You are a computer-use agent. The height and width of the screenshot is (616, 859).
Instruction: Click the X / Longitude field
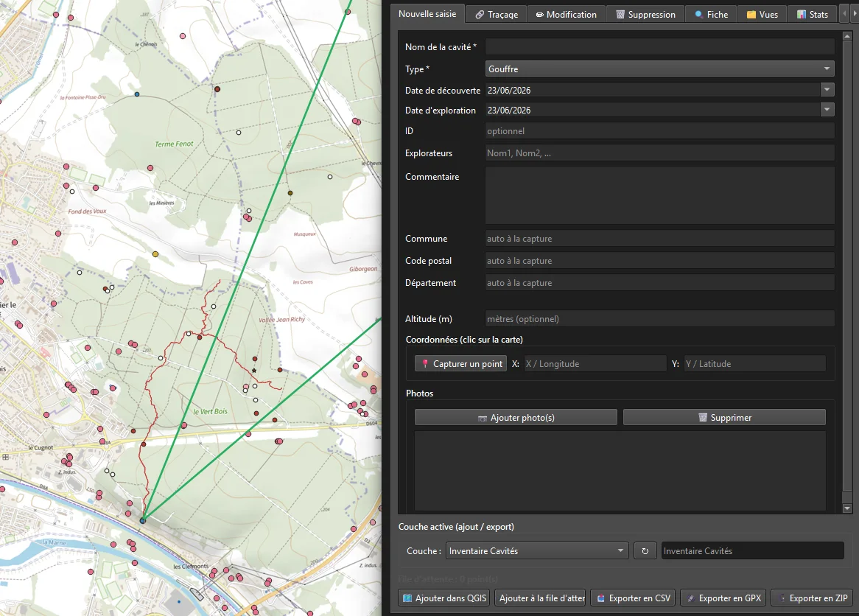tap(595, 363)
